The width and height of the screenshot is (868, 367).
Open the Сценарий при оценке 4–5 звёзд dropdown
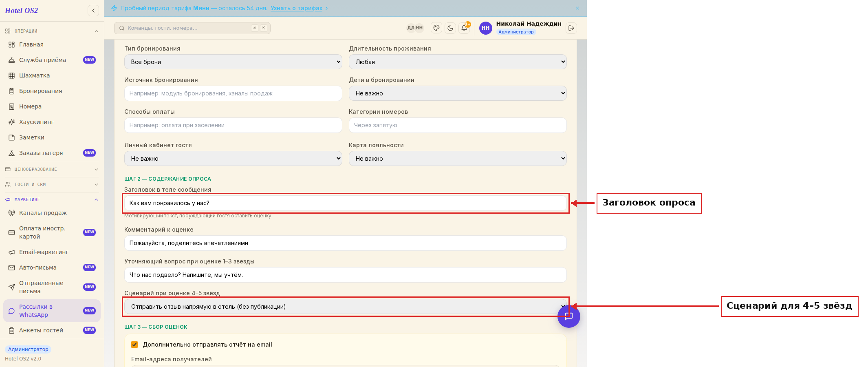tap(346, 307)
